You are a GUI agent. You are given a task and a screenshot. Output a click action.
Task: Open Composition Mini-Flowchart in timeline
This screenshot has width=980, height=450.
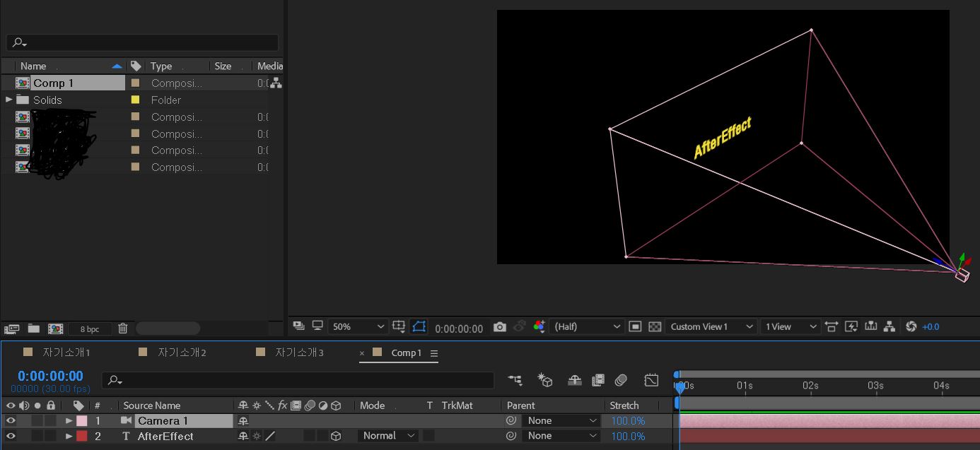(x=515, y=380)
